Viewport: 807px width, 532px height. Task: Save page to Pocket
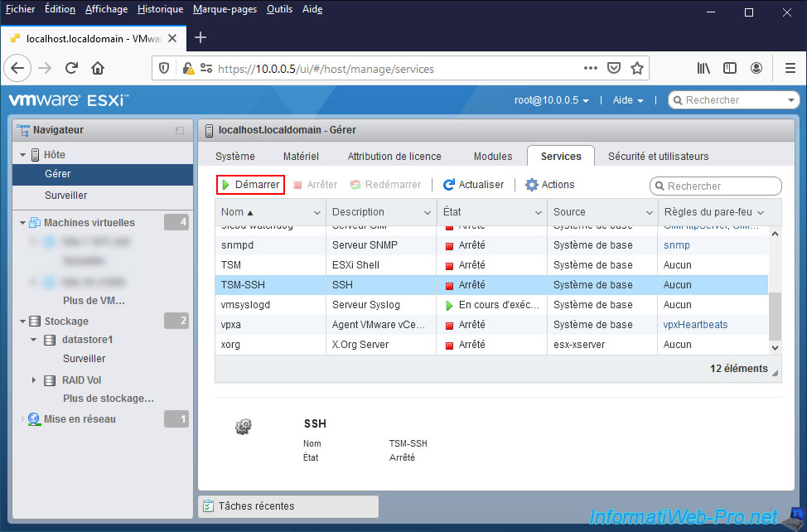pos(614,68)
